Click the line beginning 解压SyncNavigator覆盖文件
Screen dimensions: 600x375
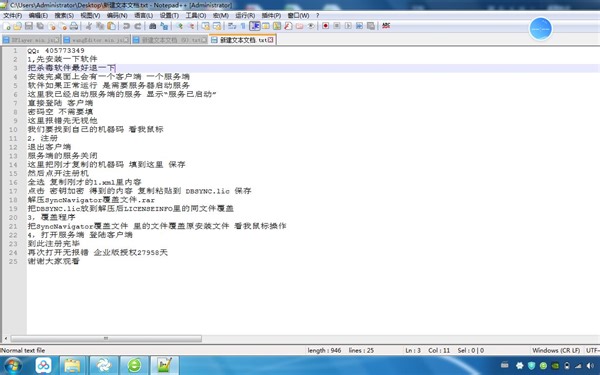91,200
